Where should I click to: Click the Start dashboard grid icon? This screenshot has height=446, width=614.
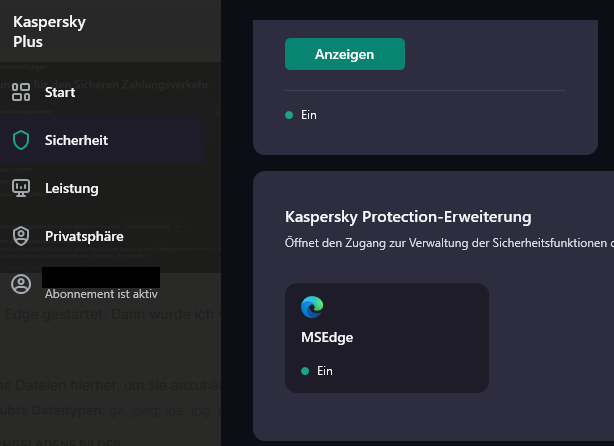21,93
